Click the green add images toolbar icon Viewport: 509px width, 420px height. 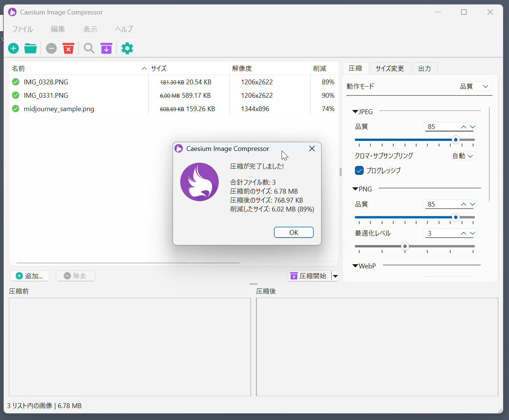pyautogui.click(x=13, y=48)
